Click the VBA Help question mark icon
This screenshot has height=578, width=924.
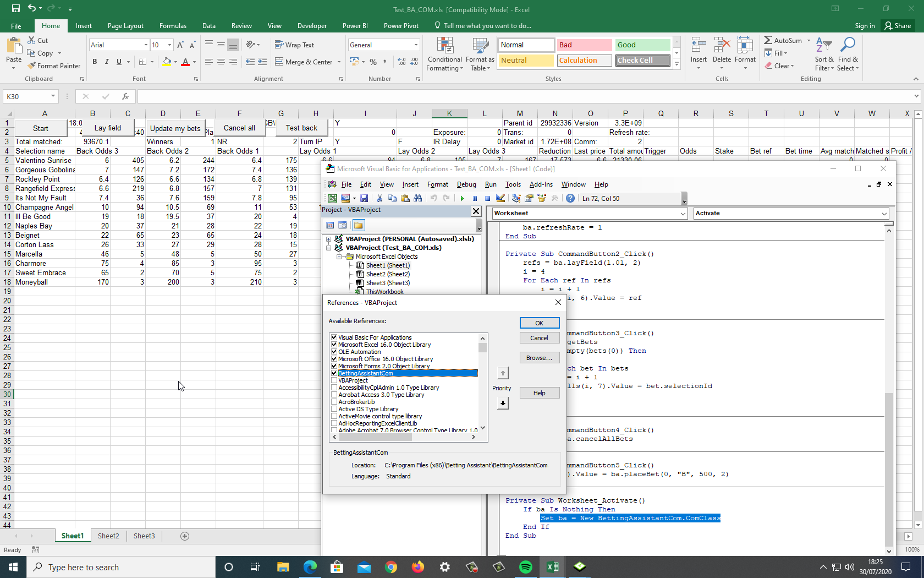(570, 198)
